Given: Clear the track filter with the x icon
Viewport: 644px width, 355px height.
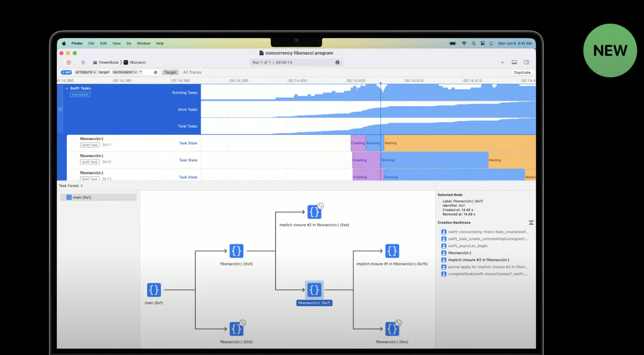Looking at the screenshot, I should click(x=155, y=72).
